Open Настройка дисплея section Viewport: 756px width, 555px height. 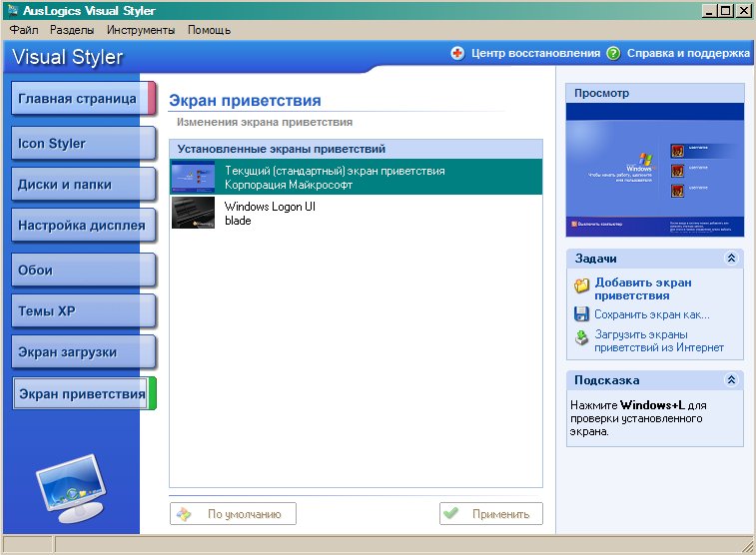click(x=84, y=225)
